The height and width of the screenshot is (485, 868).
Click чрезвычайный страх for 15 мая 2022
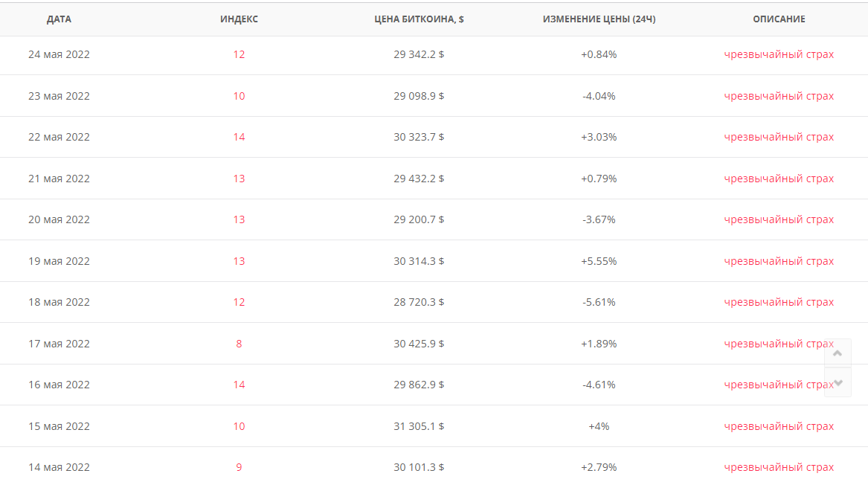[x=779, y=426]
